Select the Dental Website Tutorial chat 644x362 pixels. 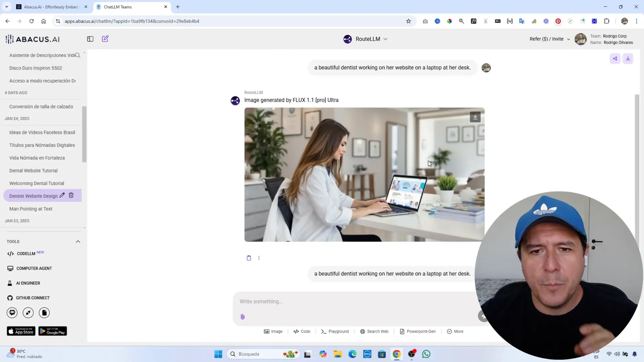click(33, 171)
